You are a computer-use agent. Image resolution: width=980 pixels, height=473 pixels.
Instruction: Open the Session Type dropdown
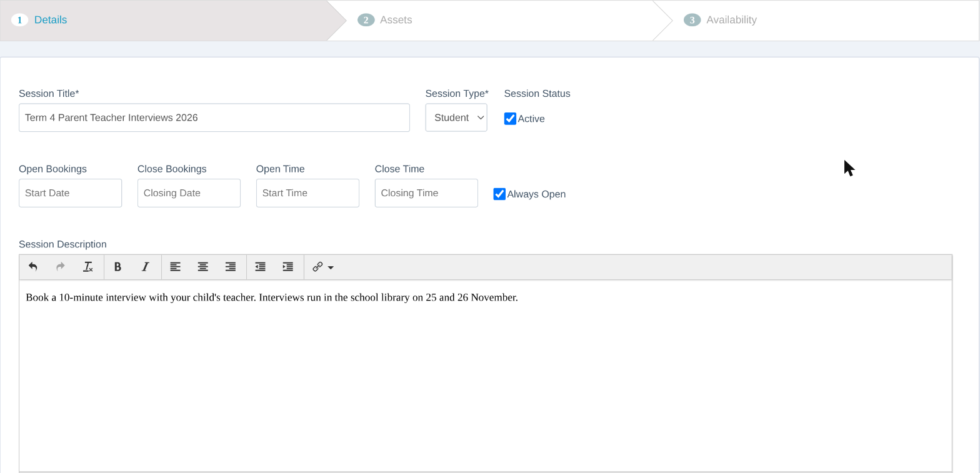[x=456, y=117]
